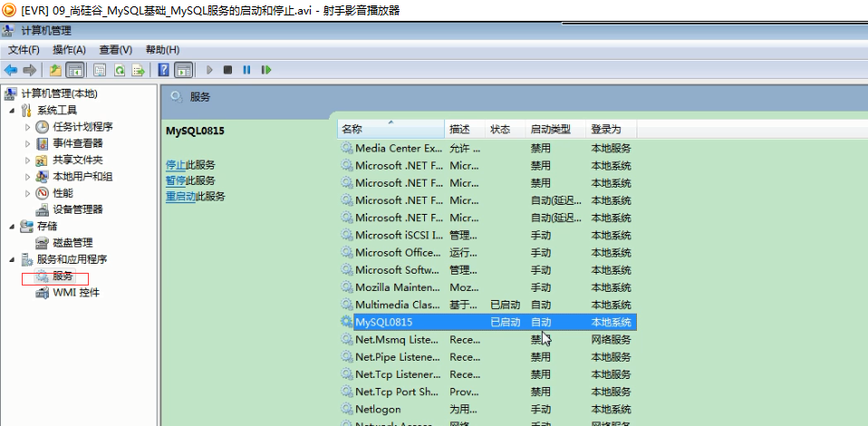The image size is (868, 426).
Task: Expand the 性能 node arrow
Action: [x=28, y=193]
